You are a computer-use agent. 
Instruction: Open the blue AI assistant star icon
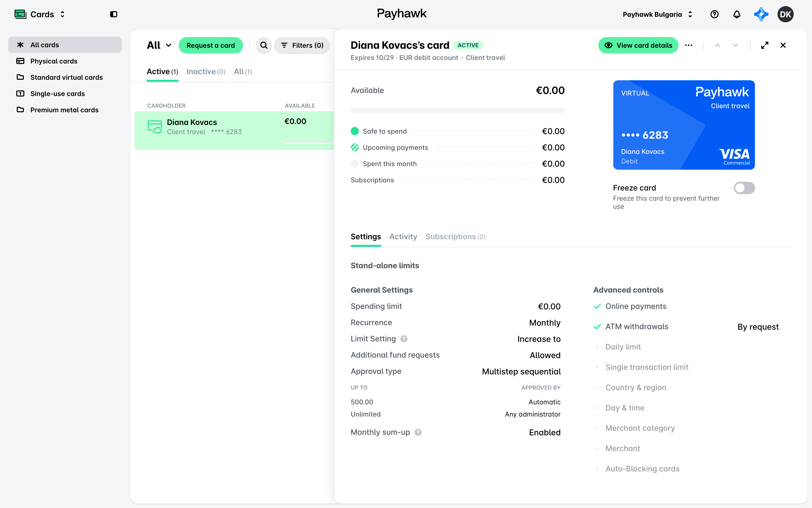[761, 14]
